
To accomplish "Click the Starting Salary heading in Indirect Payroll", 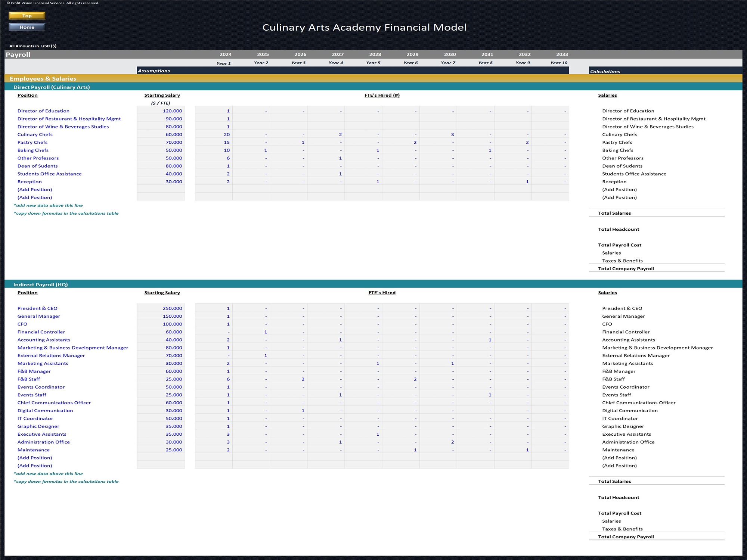I will (x=162, y=293).
